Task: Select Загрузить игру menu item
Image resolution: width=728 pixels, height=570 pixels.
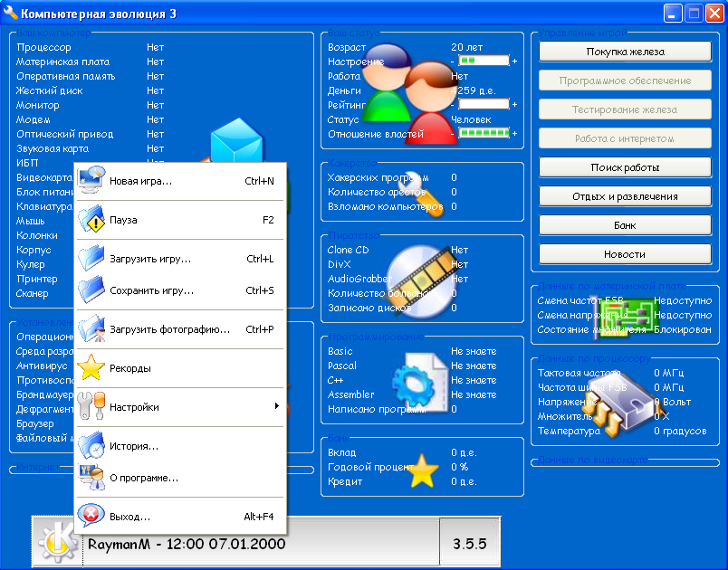Action: coord(180,259)
